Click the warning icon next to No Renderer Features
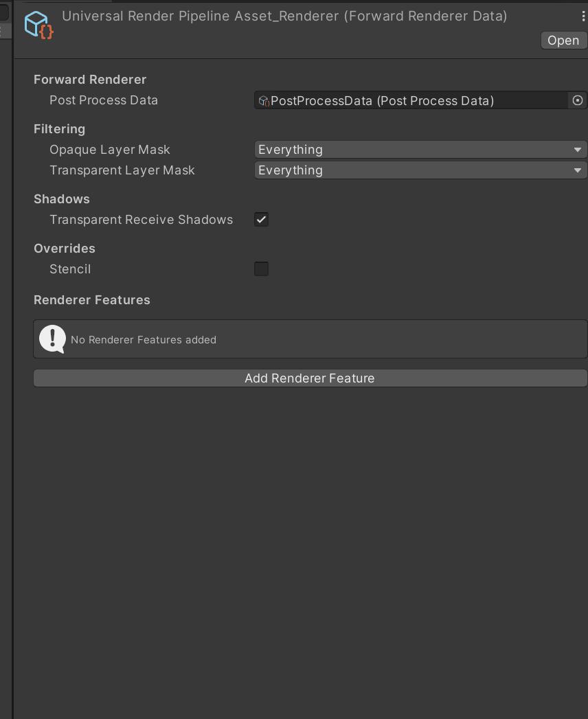 pos(53,339)
